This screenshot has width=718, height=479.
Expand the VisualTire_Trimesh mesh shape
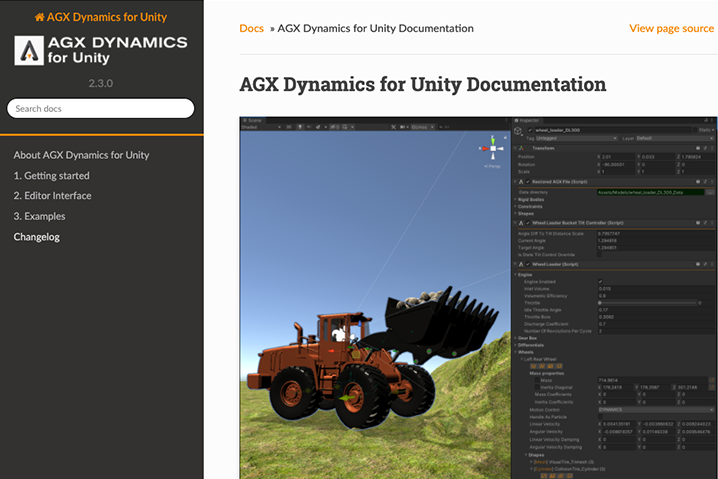pos(531,462)
